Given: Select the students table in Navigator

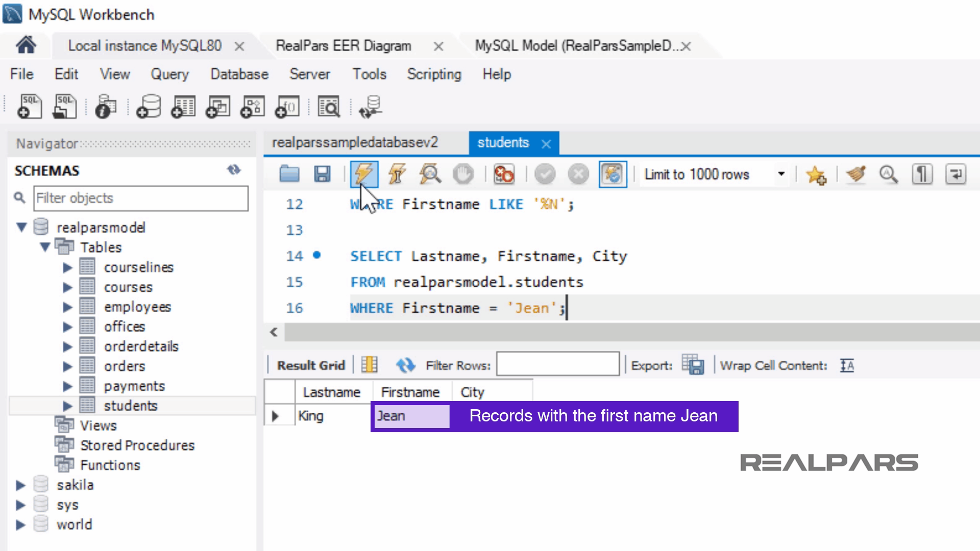Looking at the screenshot, I should (131, 406).
